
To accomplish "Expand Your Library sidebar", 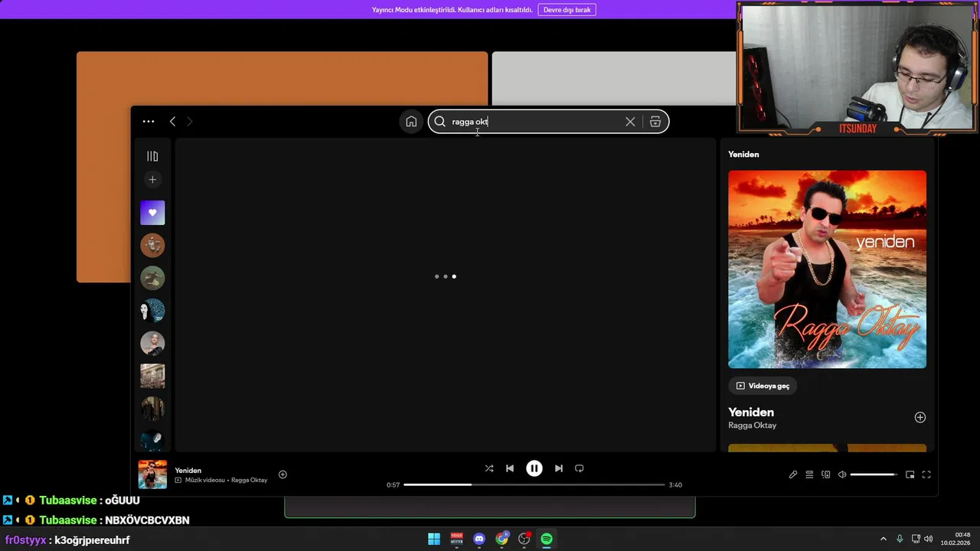I will tap(152, 156).
